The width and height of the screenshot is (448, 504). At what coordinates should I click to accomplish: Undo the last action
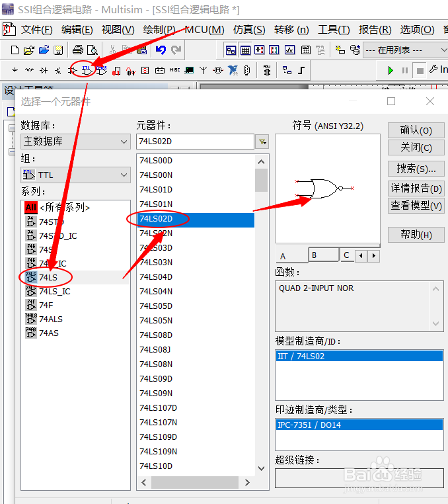(x=161, y=50)
